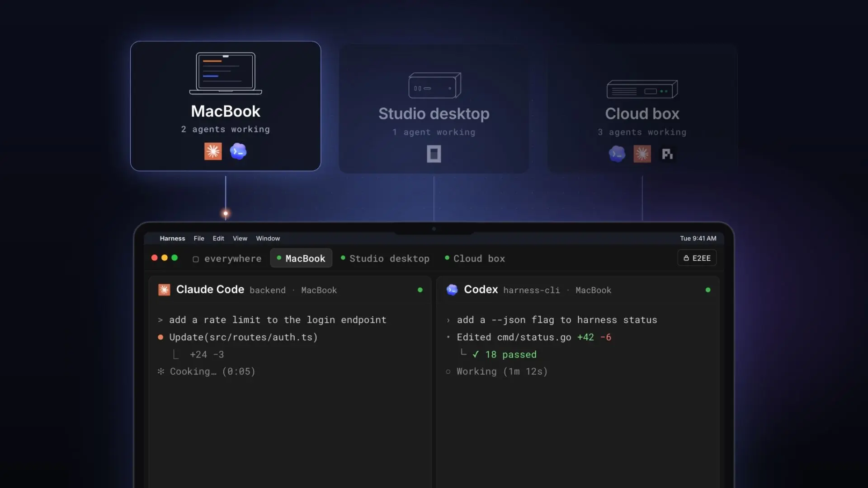
Task: Open the View menu
Action: coord(240,239)
